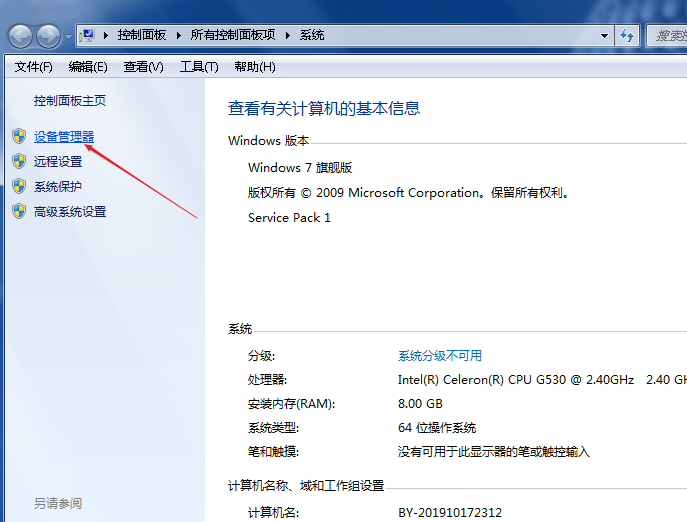687x522 pixels.
Task: Open 高级系统设置 link
Action: (x=70, y=212)
